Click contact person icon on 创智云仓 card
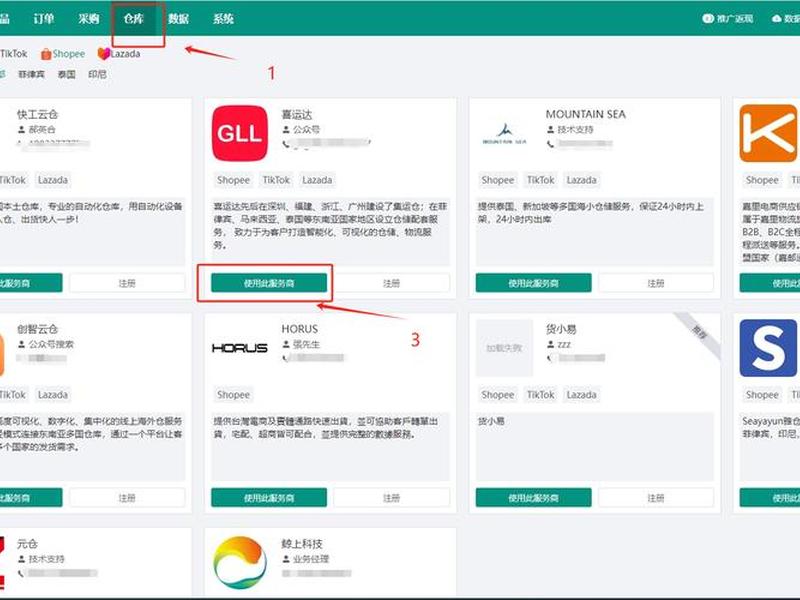800x600 pixels. 21,344
